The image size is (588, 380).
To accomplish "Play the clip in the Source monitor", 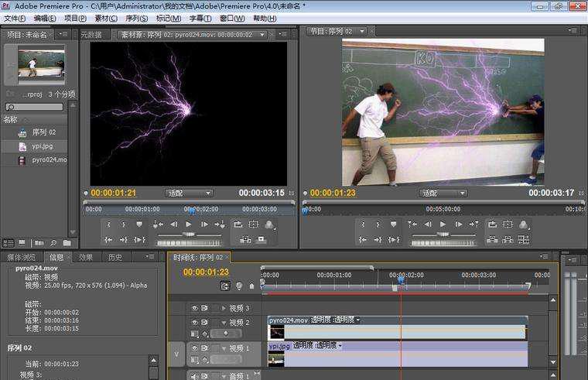I will [188, 224].
